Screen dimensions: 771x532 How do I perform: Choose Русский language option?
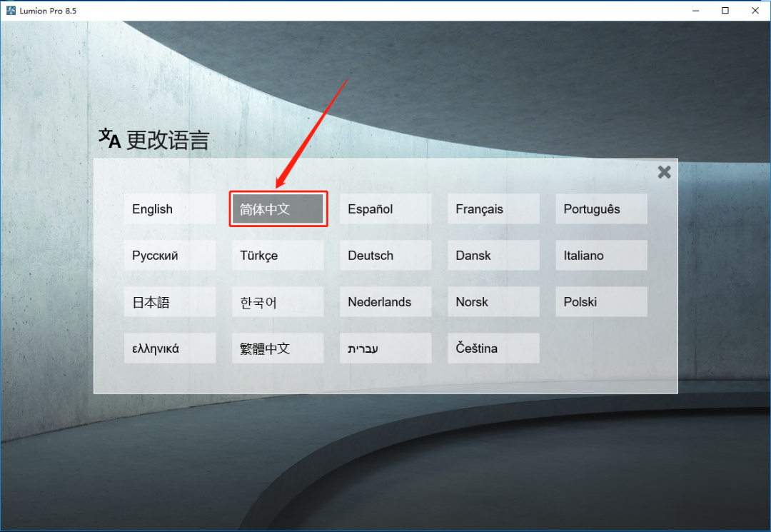pos(170,255)
